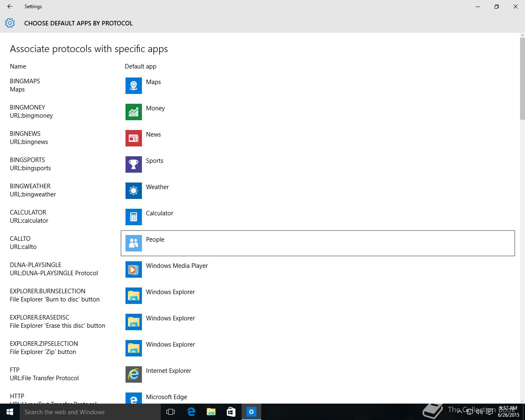
Task: Click the Maps app icon for BINGMAPS
Action: [x=133, y=86]
